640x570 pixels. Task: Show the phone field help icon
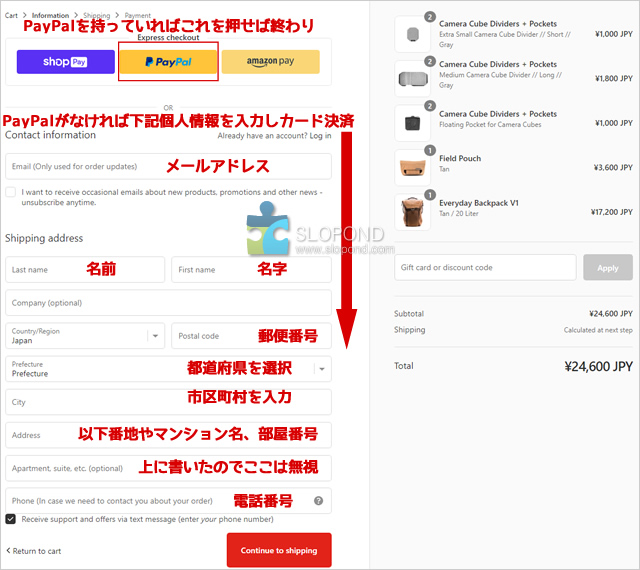319,501
